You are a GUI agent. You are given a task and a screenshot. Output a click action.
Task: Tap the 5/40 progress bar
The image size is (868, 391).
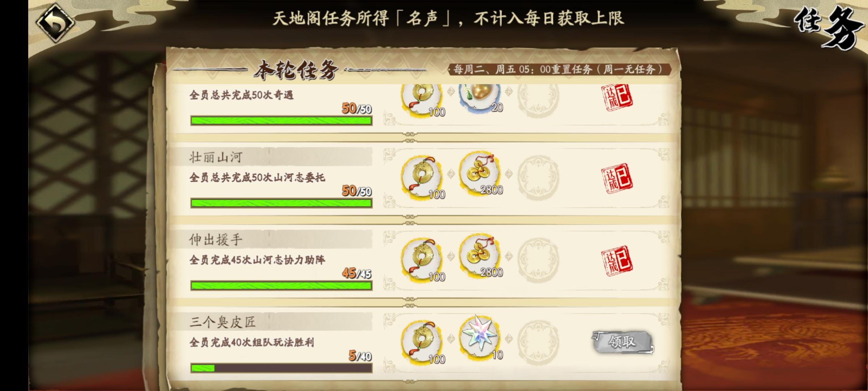pyautogui.click(x=281, y=368)
